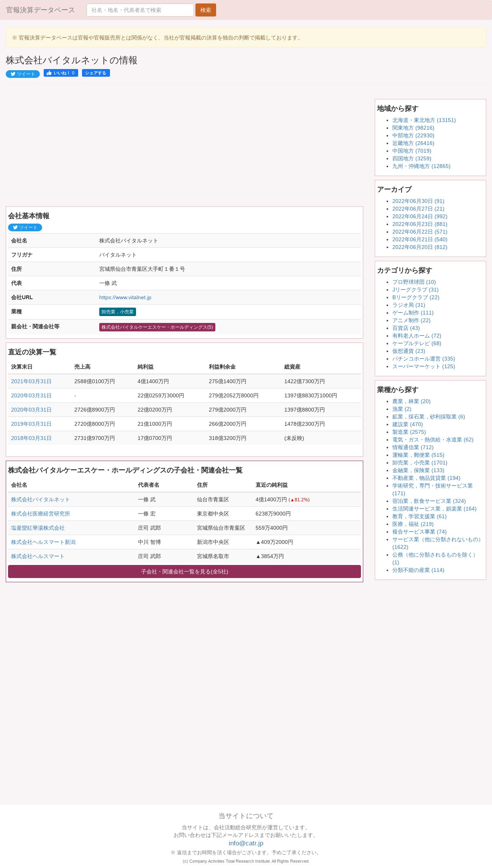Click the バイタルケーエスケー・ホールディングス(5) tag
492x868 pixels.
157,327
